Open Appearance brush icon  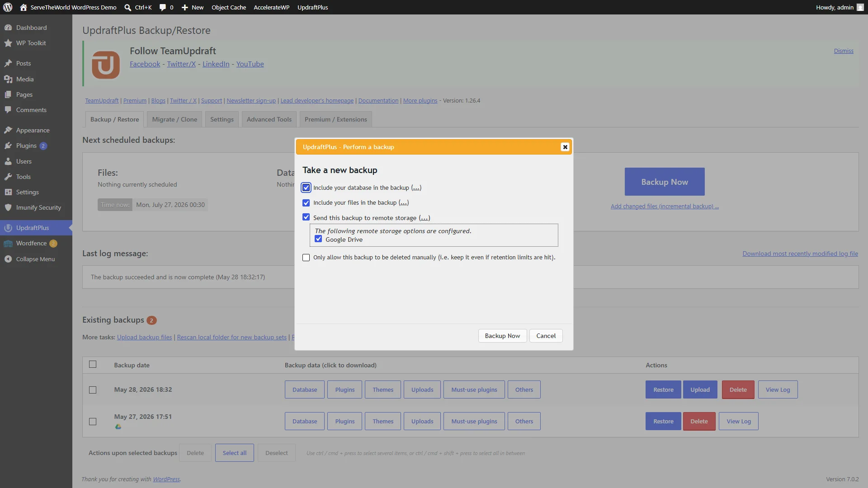8,130
